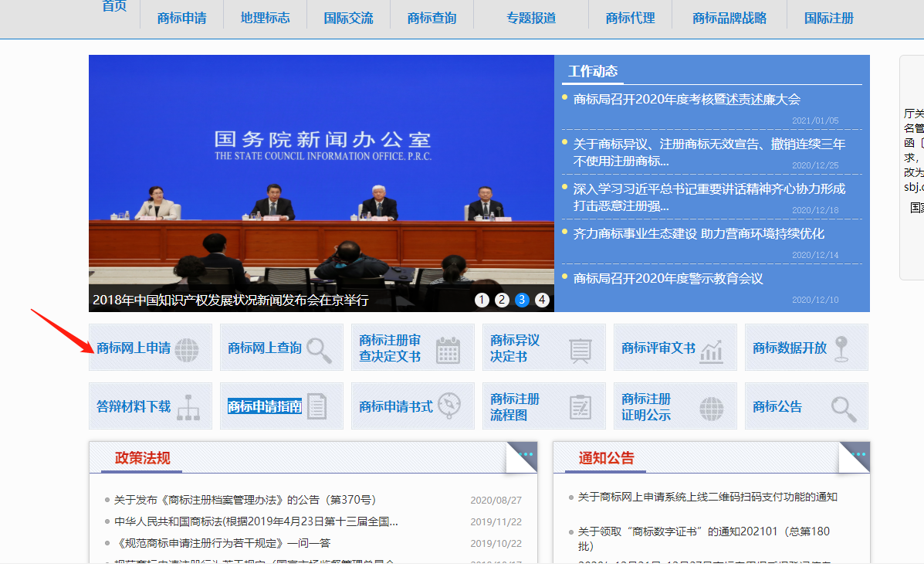This screenshot has width=924, height=567.
Task: Switch carousel to slide 1
Action: pos(482,300)
